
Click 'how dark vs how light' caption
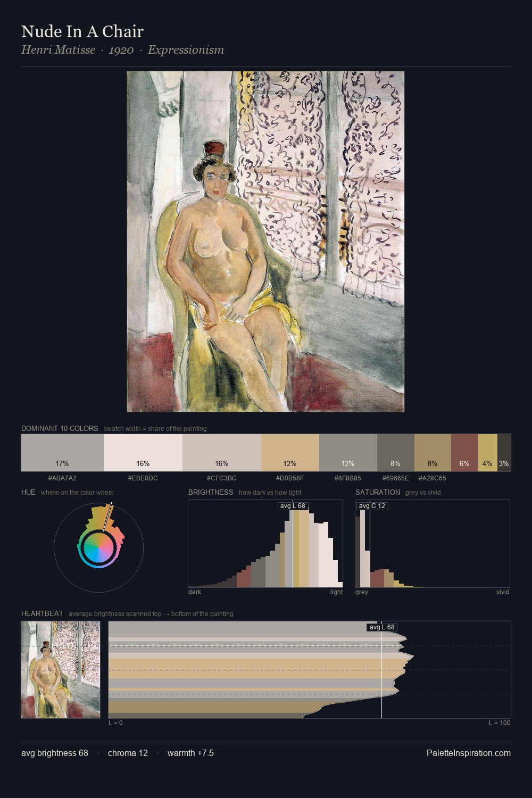point(270,493)
